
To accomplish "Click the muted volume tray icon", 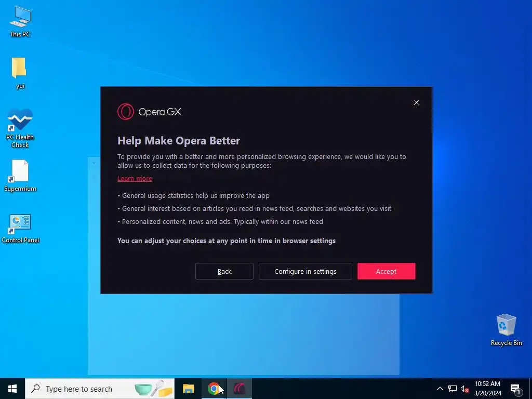I will [x=464, y=389].
